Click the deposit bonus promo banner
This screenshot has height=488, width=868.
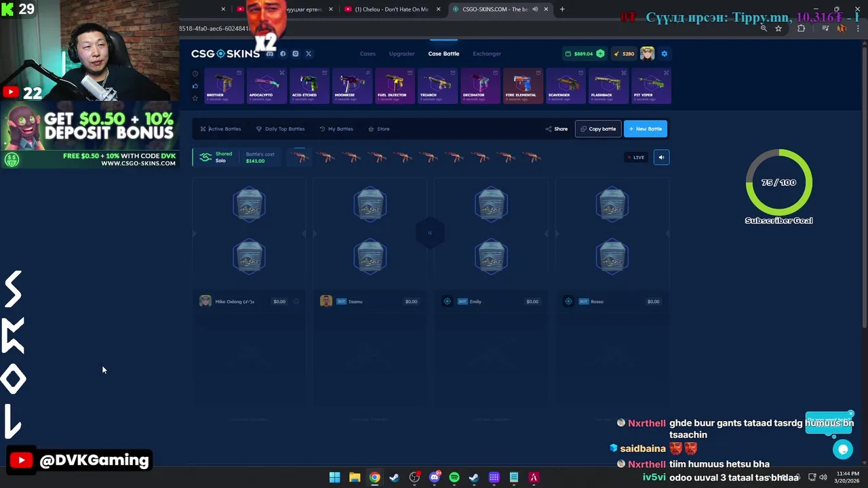coord(90,134)
